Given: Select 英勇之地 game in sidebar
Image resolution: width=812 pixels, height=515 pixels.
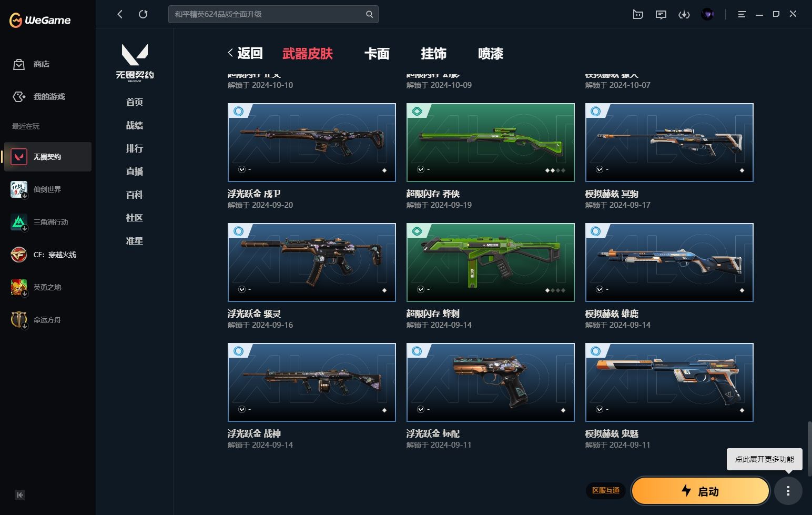Looking at the screenshot, I should pyautogui.click(x=47, y=287).
